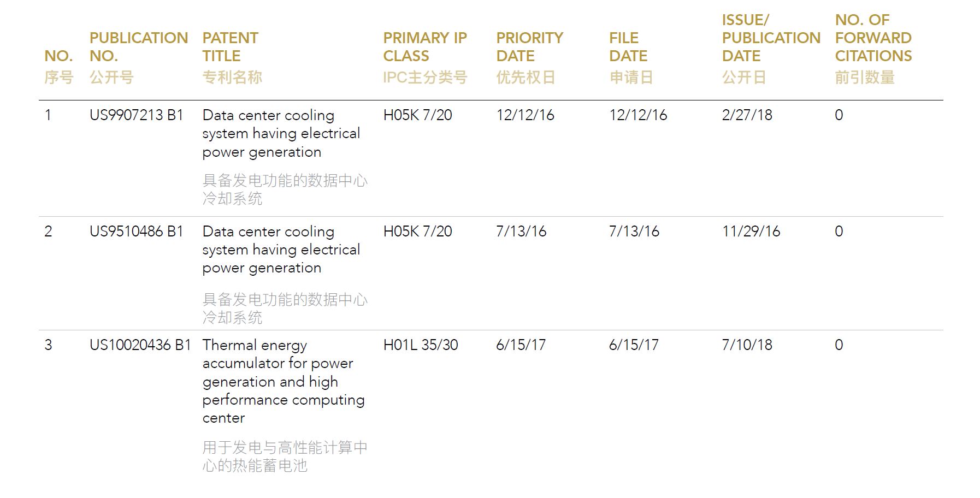This screenshot has width=980, height=498.
Task: Click the NO. 序号 column header
Action: (58, 66)
